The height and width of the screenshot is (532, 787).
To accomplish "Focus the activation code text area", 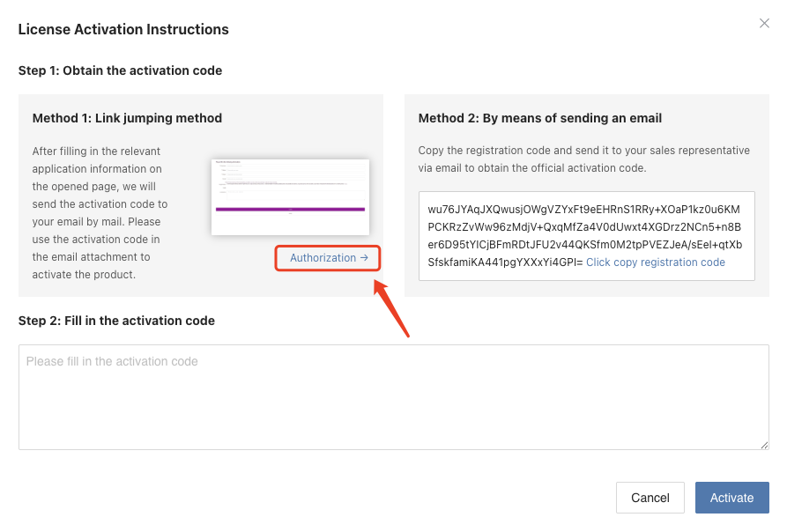I will pyautogui.click(x=393, y=397).
